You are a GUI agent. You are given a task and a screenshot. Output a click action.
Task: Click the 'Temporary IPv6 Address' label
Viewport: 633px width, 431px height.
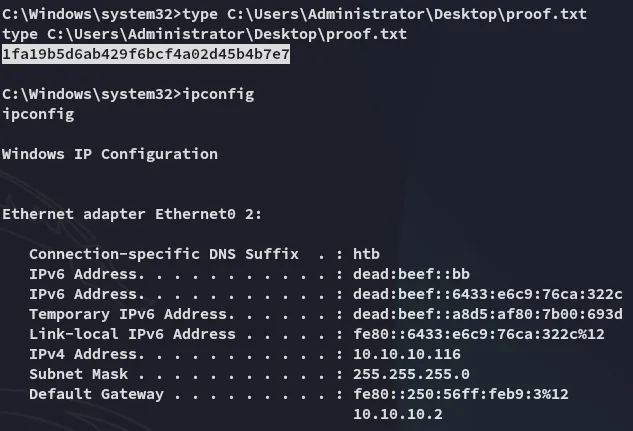click(x=119, y=314)
